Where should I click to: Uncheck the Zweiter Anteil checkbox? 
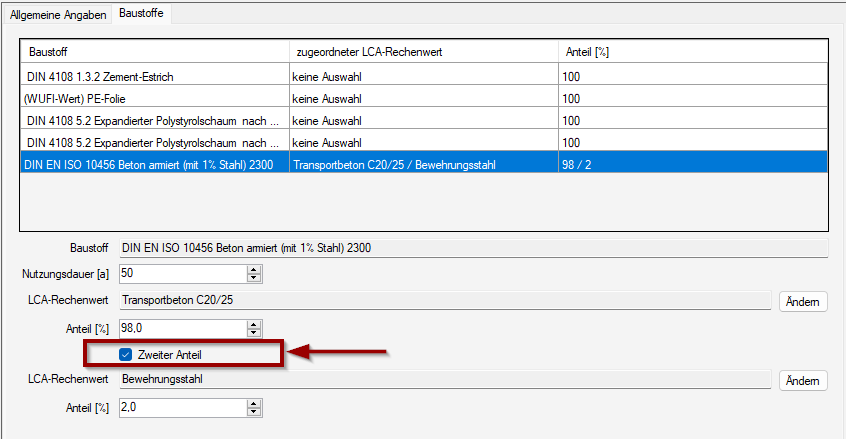(126, 354)
